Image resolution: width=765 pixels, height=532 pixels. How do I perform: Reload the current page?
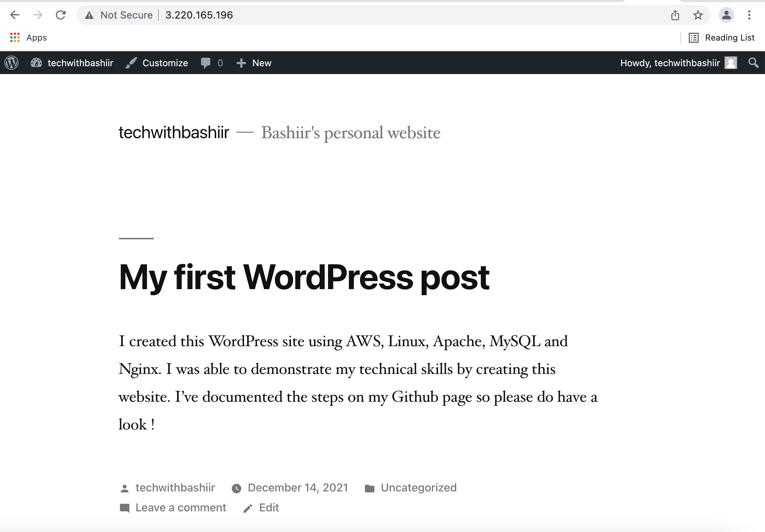[x=61, y=15]
